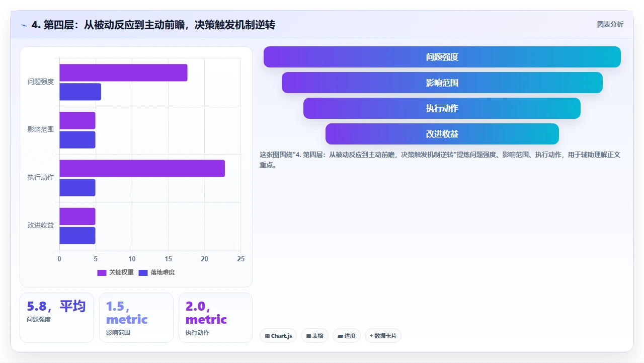This screenshot has height=363, width=644.
Task: Click the x-axis tick 15
Action: pos(168,259)
